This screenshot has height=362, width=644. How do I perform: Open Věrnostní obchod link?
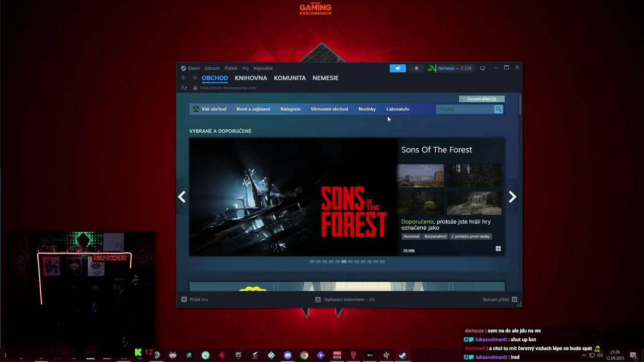pos(330,109)
